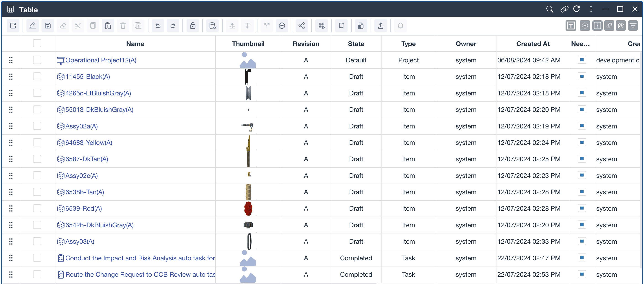
Task: Click the lock icon in toolbar
Action: 192,26
